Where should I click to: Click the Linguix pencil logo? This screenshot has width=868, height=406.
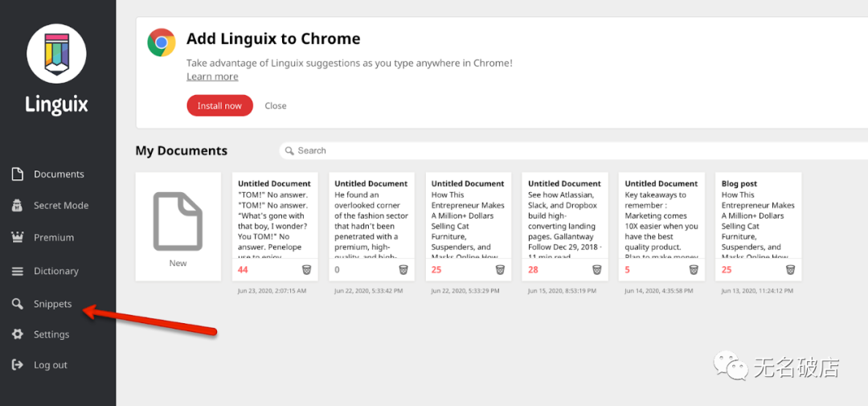coord(56,53)
